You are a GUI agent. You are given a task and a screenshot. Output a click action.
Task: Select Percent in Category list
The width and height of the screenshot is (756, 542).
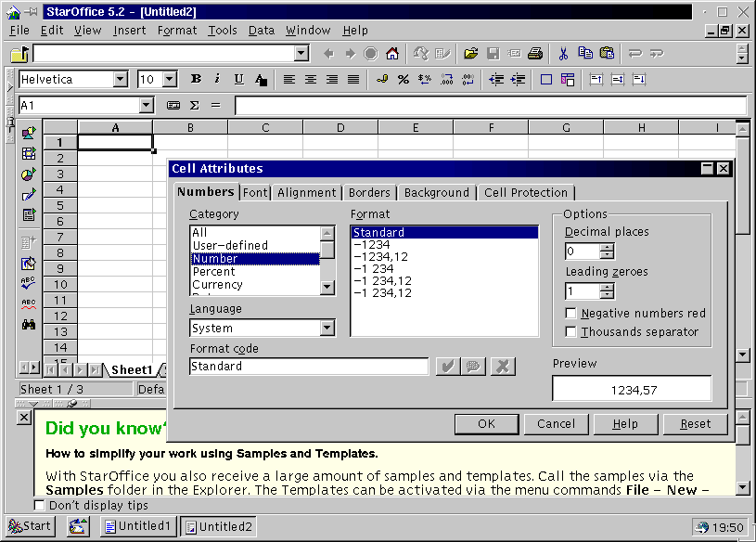pyautogui.click(x=255, y=272)
